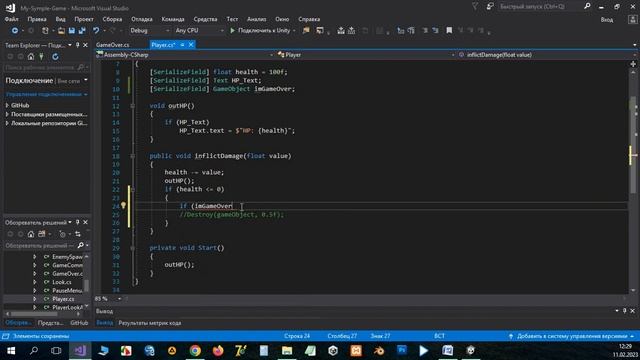
Task: Click the Windows Start button
Action: pos(11,351)
